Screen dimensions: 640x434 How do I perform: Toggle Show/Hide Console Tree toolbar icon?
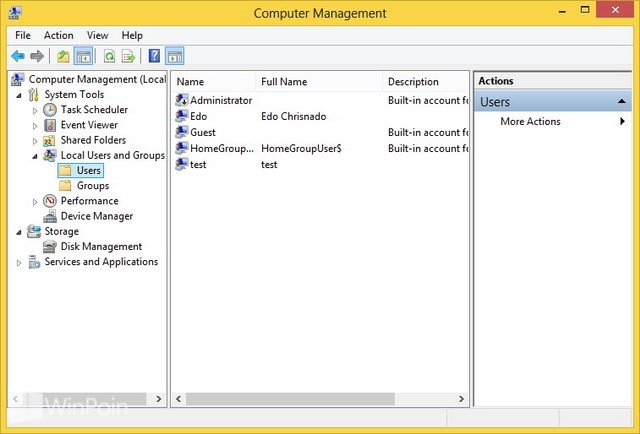[84, 56]
